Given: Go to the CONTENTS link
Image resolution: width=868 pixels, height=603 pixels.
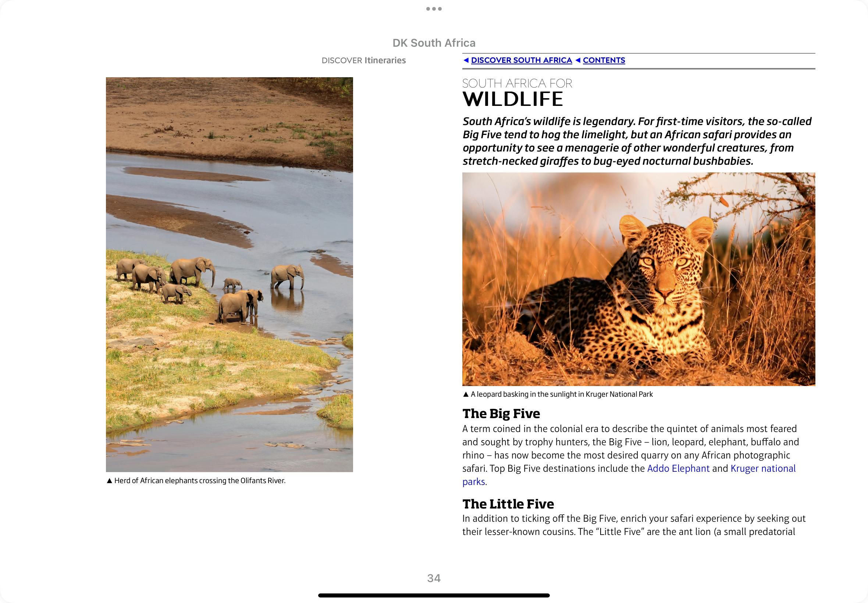Looking at the screenshot, I should [x=604, y=60].
